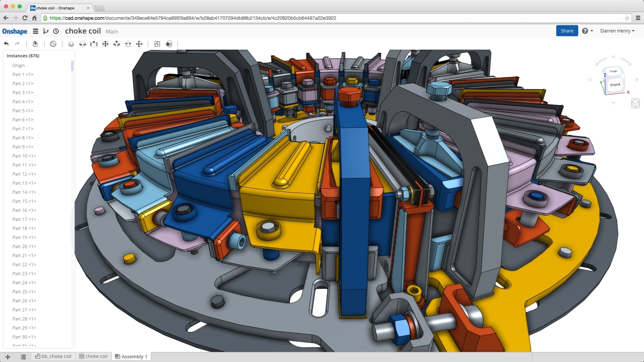Bookmark the page using the browser star icon
This screenshot has width=644, height=362.
(x=628, y=18)
